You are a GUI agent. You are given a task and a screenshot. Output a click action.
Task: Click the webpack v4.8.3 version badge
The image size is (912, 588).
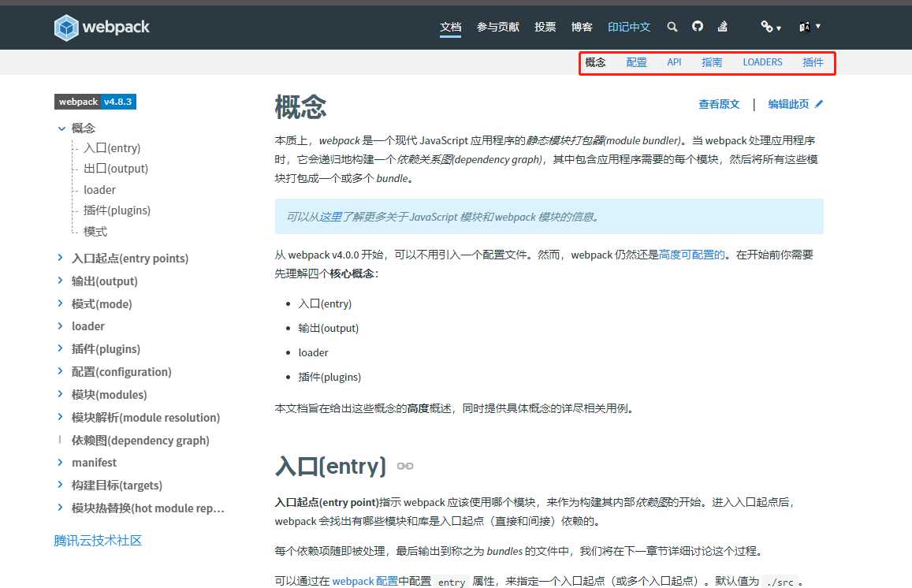(x=95, y=102)
